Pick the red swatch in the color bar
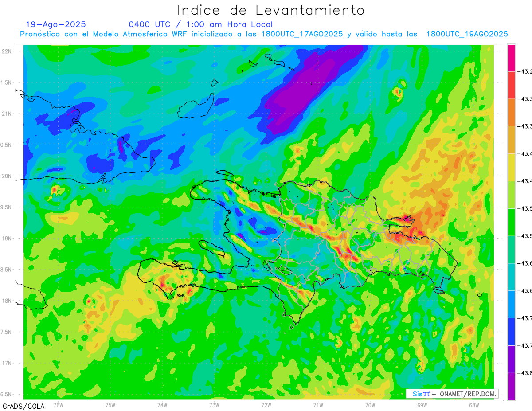 click(511, 85)
